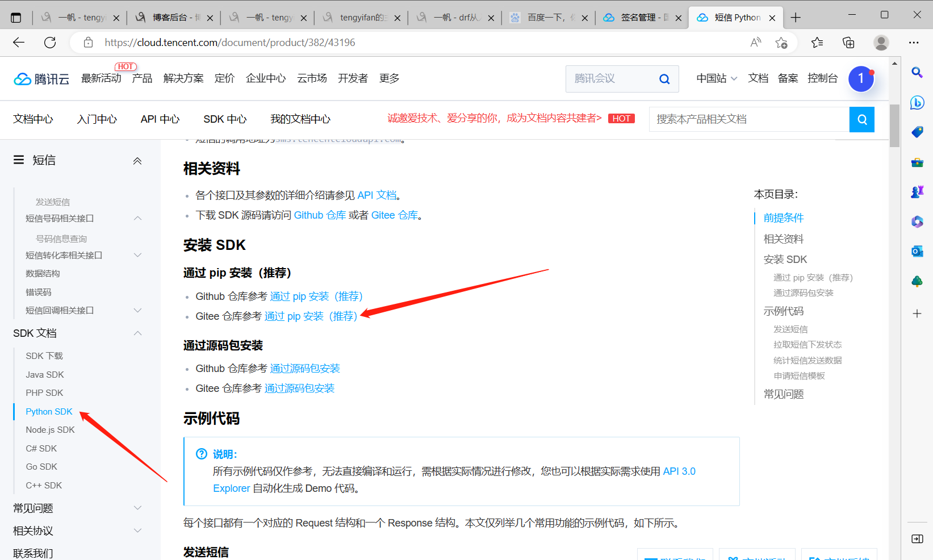Open the blue user avatar badge
This screenshot has height=560, width=933.
pos(861,79)
